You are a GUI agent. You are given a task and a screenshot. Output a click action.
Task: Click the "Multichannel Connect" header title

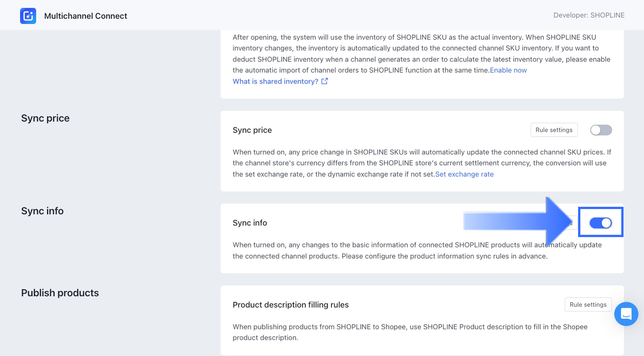pyautogui.click(x=86, y=16)
